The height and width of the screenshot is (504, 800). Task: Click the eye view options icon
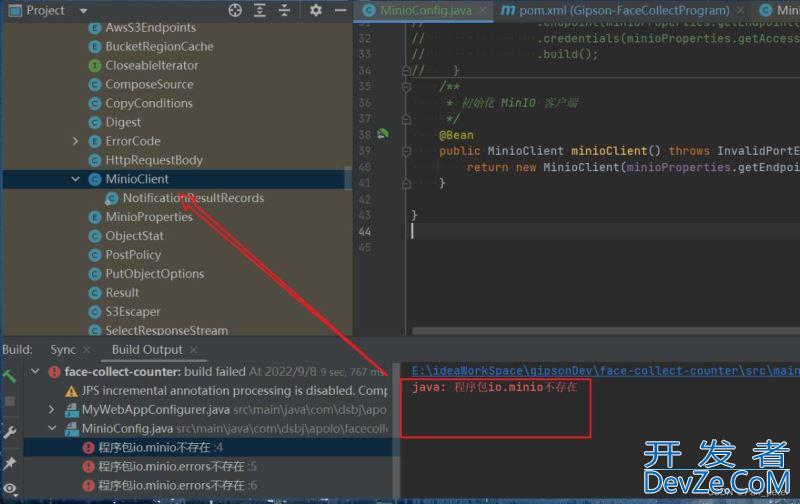coord(10,489)
